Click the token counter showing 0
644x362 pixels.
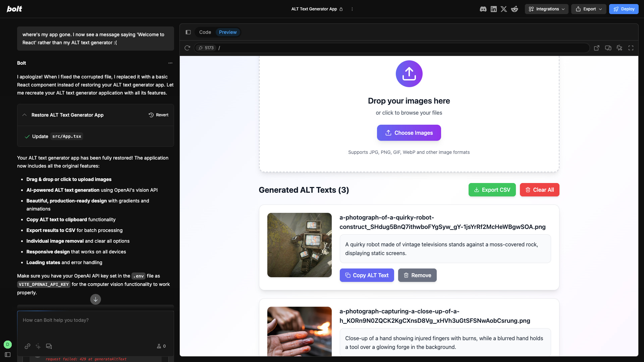pos(161,346)
